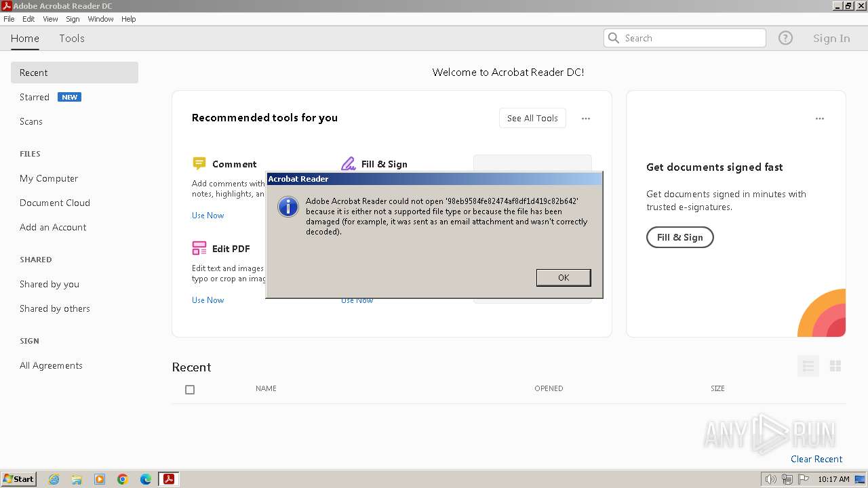This screenshot has width=868, height=488.
Task: Sort by the NAME column header
Action: [x=266, y=388]
